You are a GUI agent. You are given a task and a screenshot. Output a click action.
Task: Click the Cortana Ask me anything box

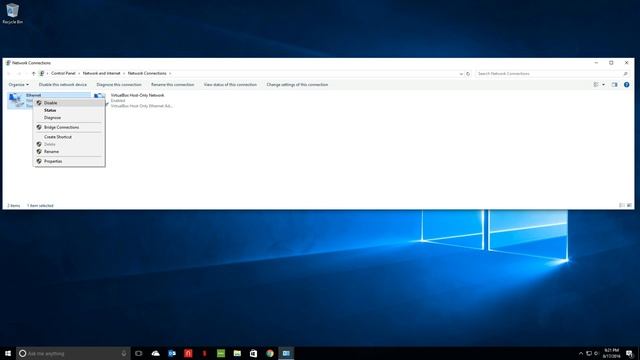pyautogui.click(x=73, y=353)
